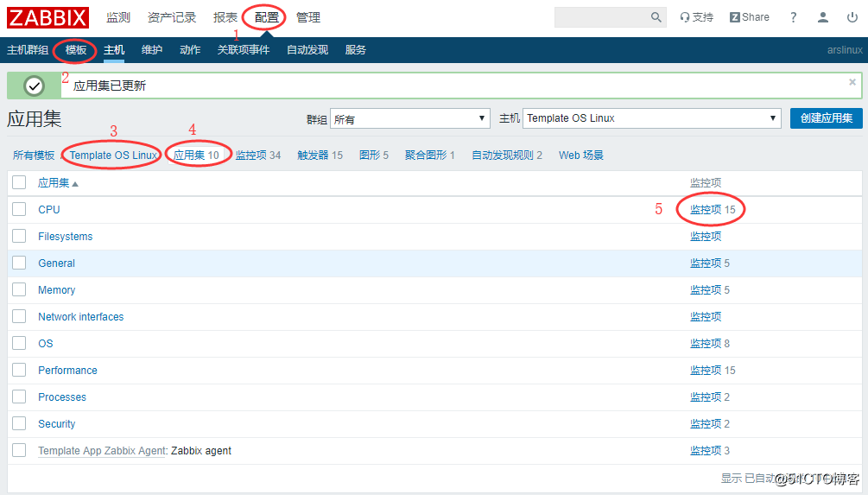Open 监控项 3 link for Zabbix agent
The image size is (868, 495).
[x=710, y=451]
